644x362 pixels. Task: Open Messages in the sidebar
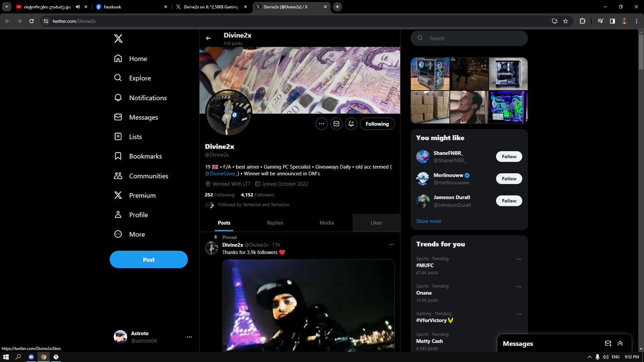click(x=136, y=117)
